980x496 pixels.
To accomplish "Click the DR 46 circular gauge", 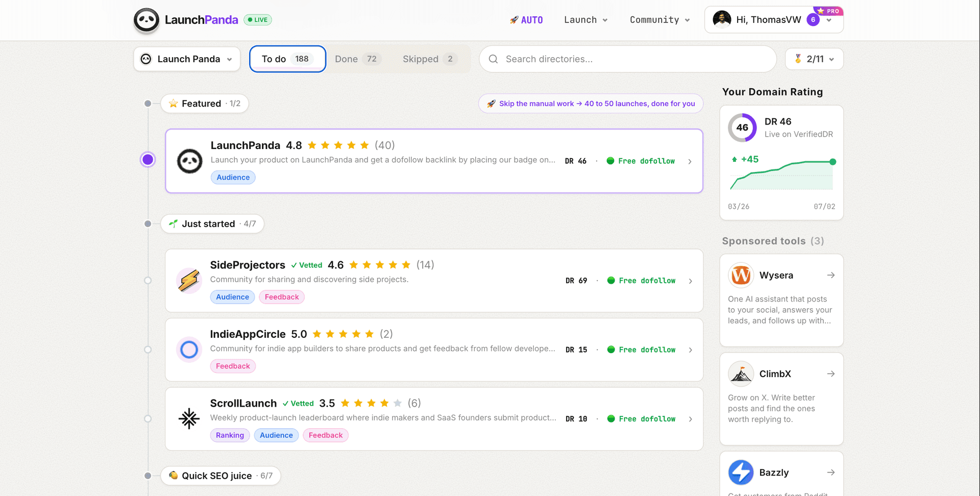I will [742, 128].
